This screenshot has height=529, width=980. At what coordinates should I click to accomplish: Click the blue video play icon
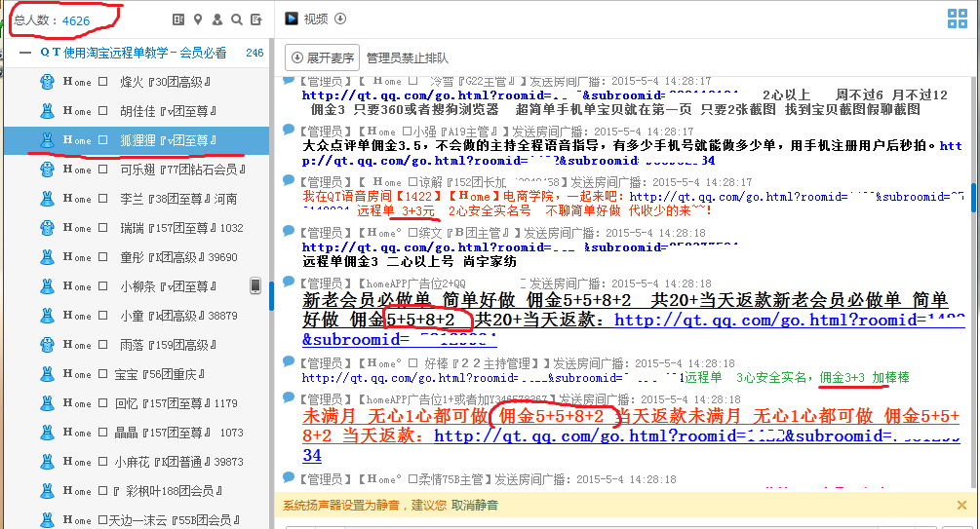coord(291,19)
